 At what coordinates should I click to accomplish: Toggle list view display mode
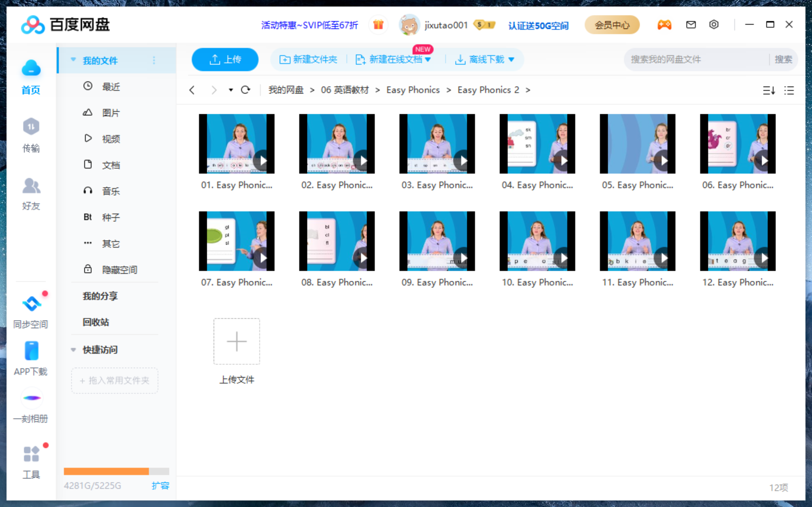pos(789,91)
